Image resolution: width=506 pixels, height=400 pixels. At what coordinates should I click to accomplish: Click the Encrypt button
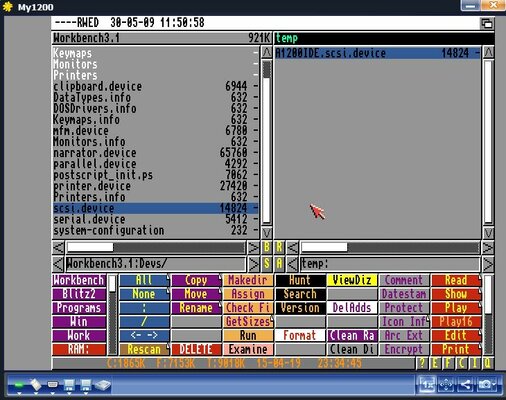(404, 349)
